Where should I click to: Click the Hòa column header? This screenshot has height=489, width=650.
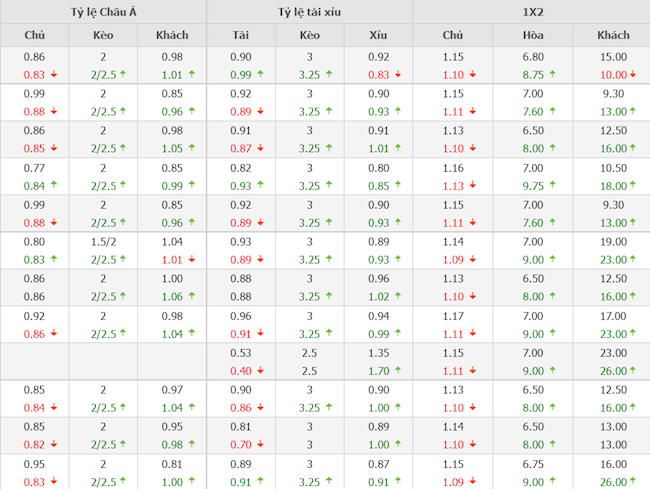pos(532,35)
